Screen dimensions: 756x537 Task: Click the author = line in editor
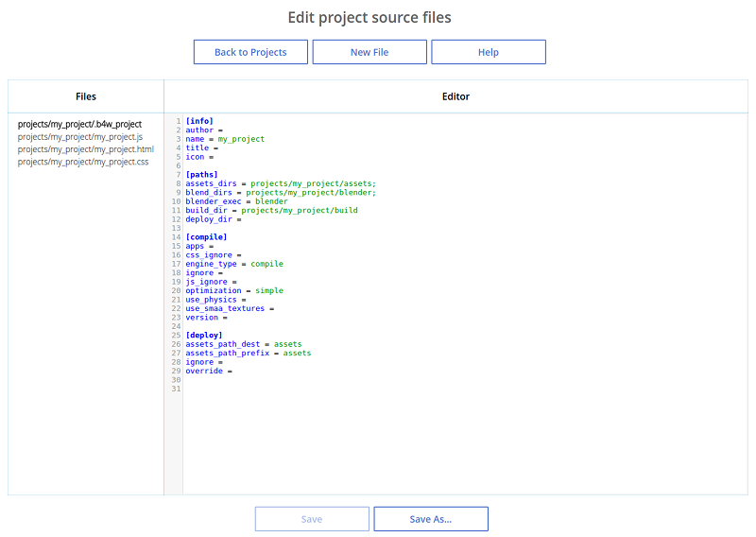[x=201, y=130]
